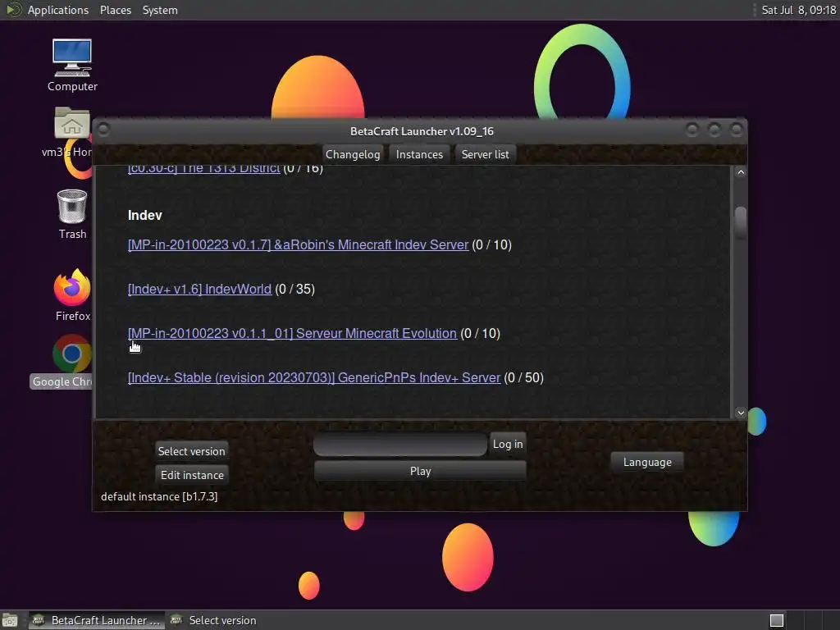Switch to the Instances tab

(x=419, y=154)
